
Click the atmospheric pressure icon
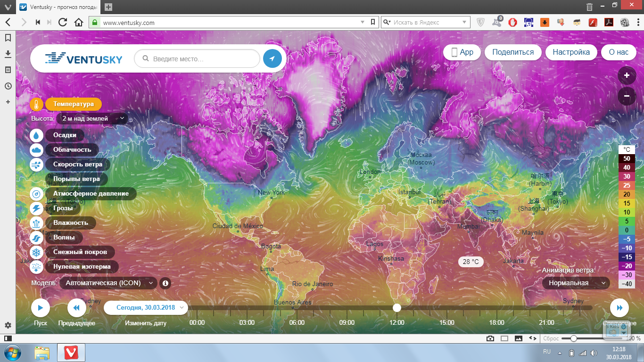click(37, 194)
